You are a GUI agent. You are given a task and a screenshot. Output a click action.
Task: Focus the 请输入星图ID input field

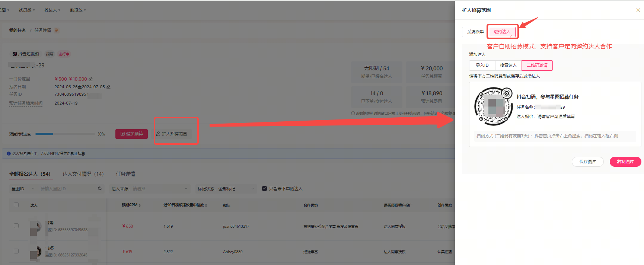67,189
